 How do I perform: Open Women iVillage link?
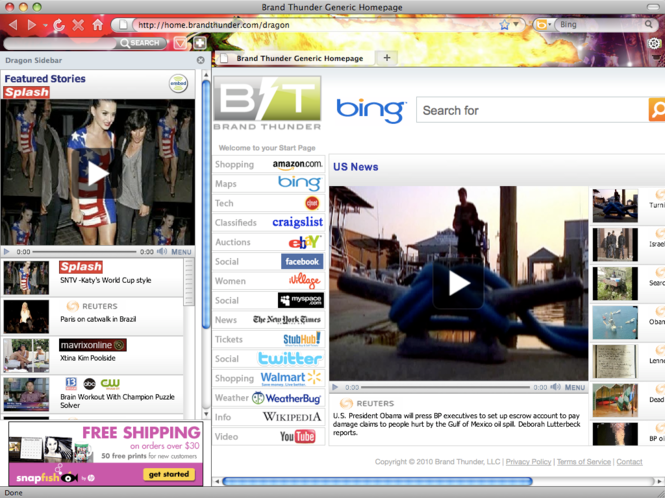(269, 281)
